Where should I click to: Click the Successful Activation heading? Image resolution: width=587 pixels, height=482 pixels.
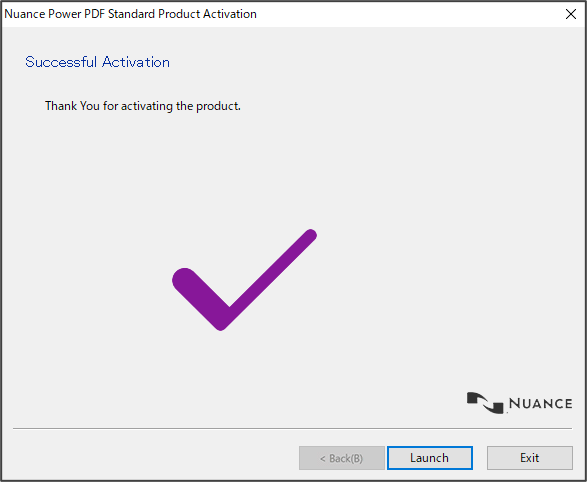tap(97, 62)
